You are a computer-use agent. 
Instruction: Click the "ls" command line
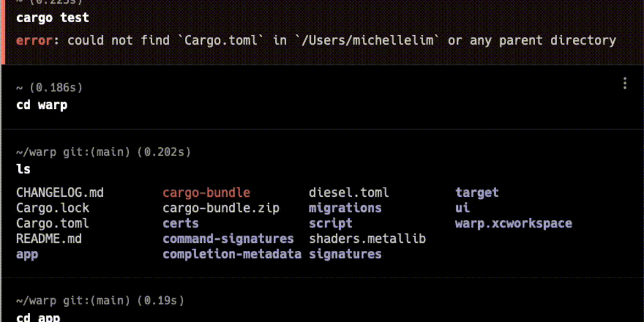(23, 169)
